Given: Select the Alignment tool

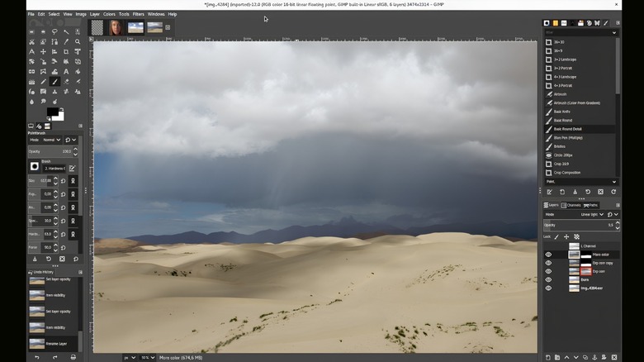Looking at the screenshot, I should pos(54,52).
